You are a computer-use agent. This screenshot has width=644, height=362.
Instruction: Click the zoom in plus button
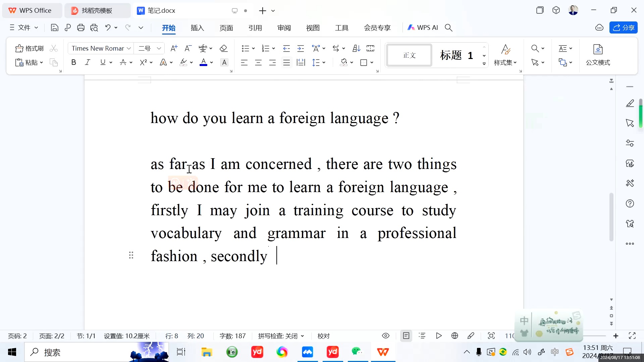coord(616,336)
